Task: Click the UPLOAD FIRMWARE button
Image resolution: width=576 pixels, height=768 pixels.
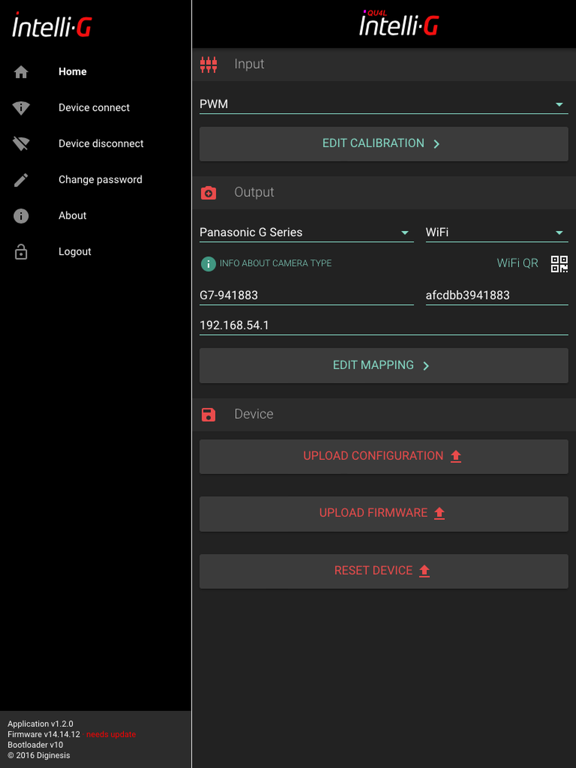Action: tap(384, 513)
